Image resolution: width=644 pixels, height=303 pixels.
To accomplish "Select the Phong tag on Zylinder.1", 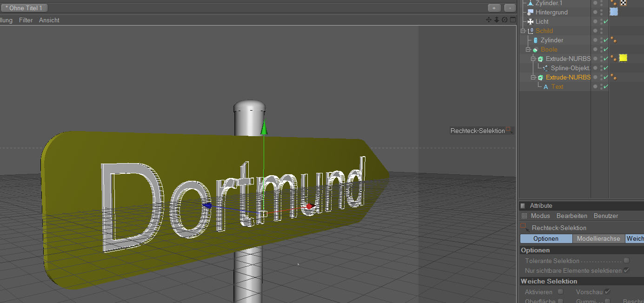I will [614, 3].
